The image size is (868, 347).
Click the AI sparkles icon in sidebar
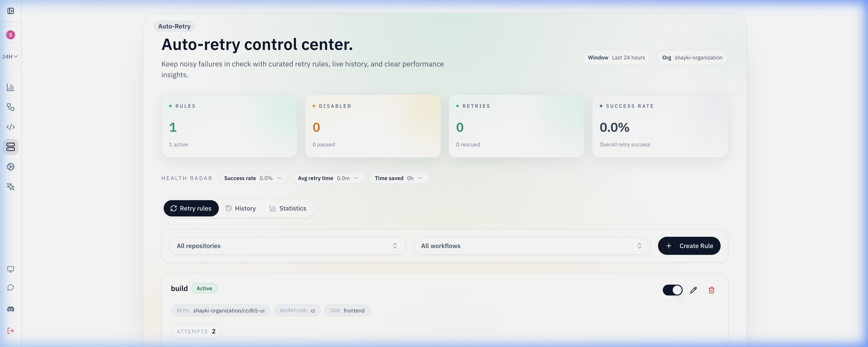(x=10, y=187)
